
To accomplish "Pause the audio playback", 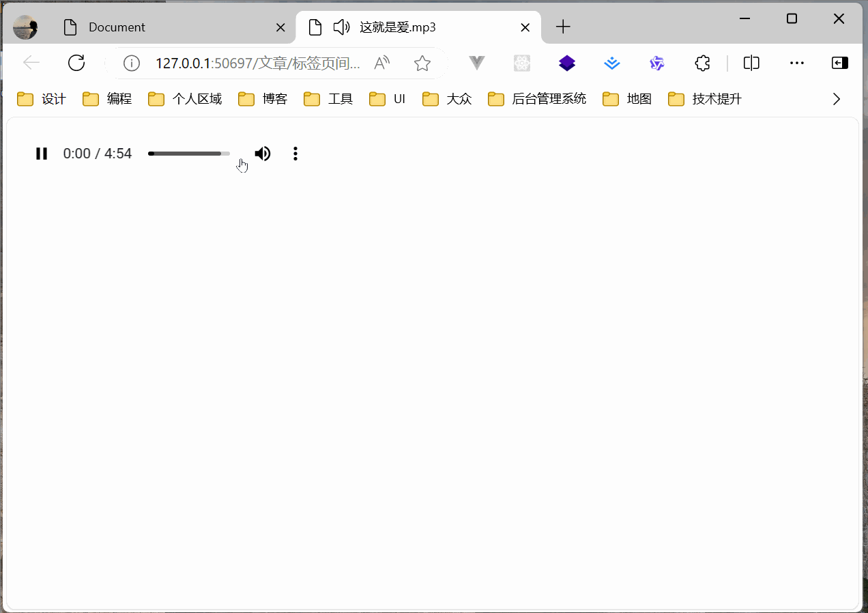I will tap(41, 153).
